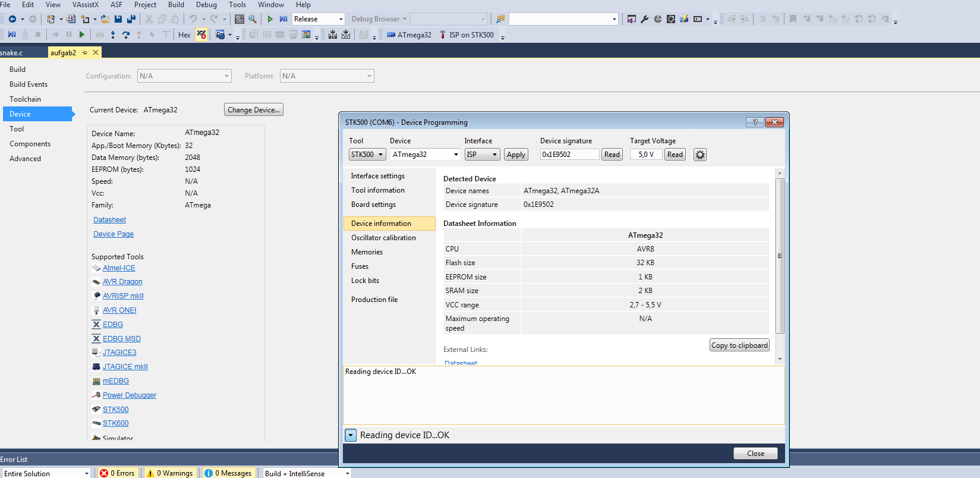The height and width of the screenshot is (478, 980).
Task: Open the Device Page link
Action: 114,234
